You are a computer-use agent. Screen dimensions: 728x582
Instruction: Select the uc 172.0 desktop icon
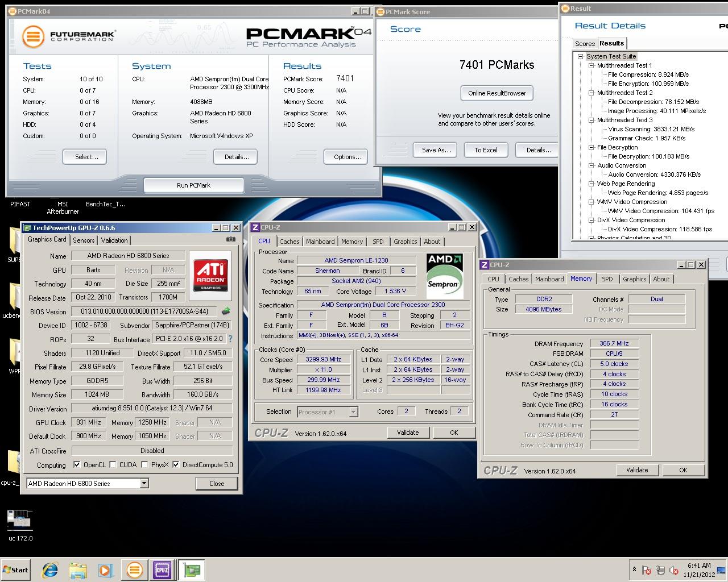pos(20,526)
